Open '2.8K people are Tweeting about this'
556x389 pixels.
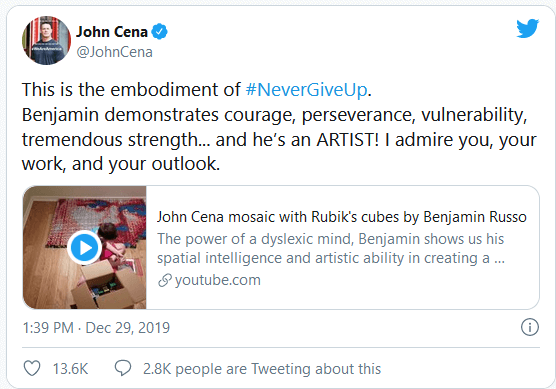pyautogui.click(x=262, y=369)
